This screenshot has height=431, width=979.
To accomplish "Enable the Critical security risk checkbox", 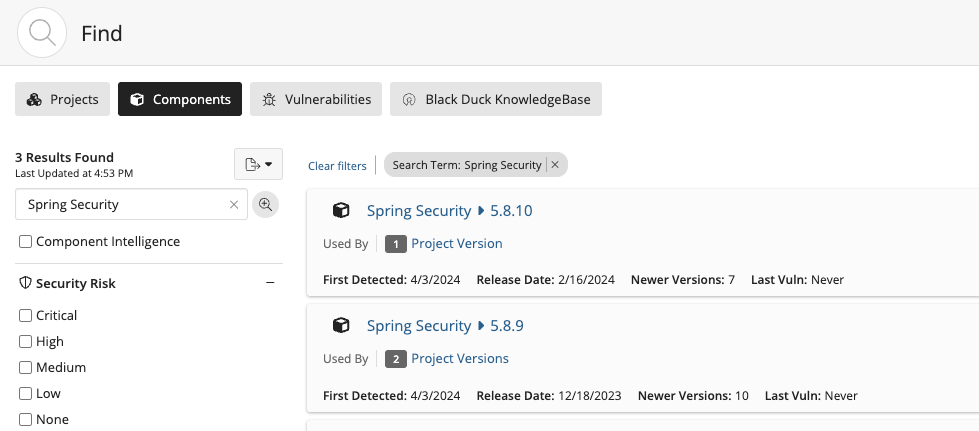I will coord(26,315).
